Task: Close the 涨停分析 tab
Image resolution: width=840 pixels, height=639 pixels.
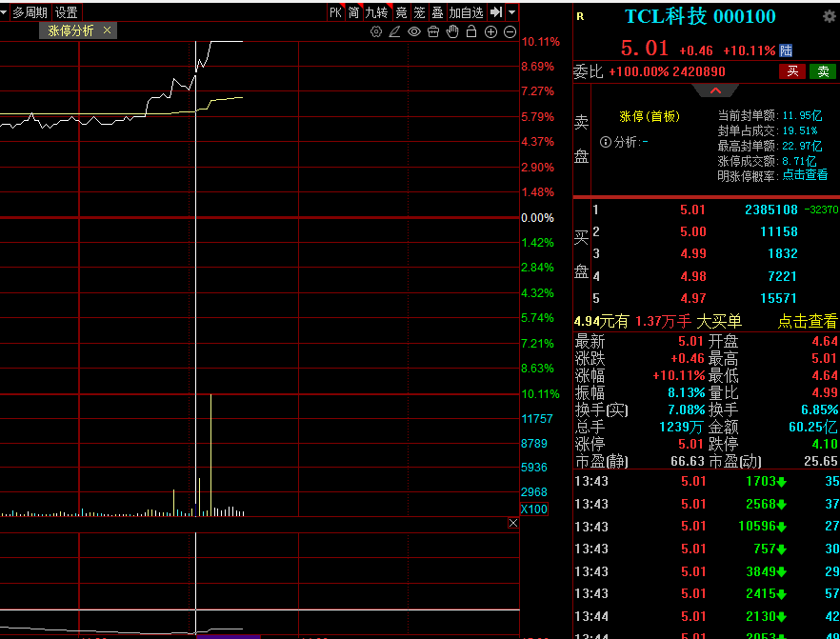Action: pos(107,30)
